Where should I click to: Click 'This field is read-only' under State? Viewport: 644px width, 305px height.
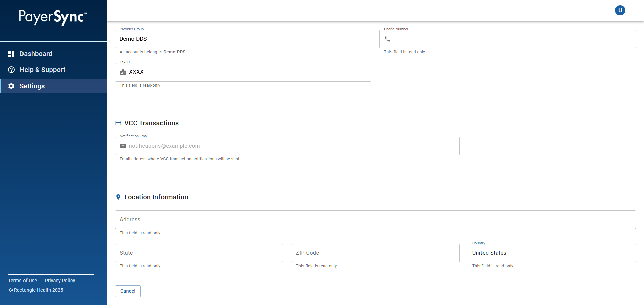pos(140,266)
